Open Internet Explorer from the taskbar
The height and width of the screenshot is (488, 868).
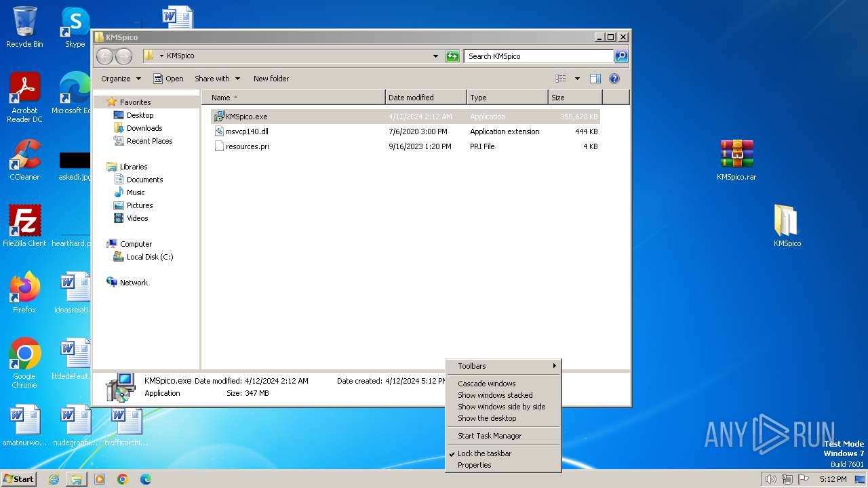(54, 479)
